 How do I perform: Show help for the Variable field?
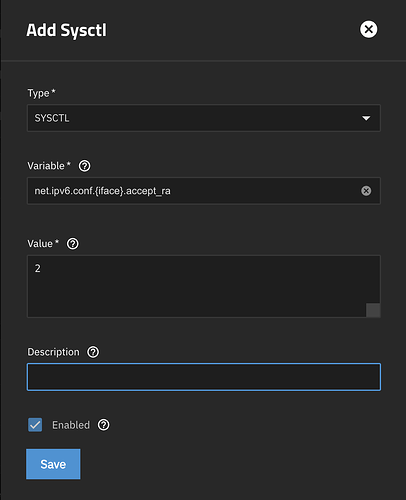tap(84, 166)
